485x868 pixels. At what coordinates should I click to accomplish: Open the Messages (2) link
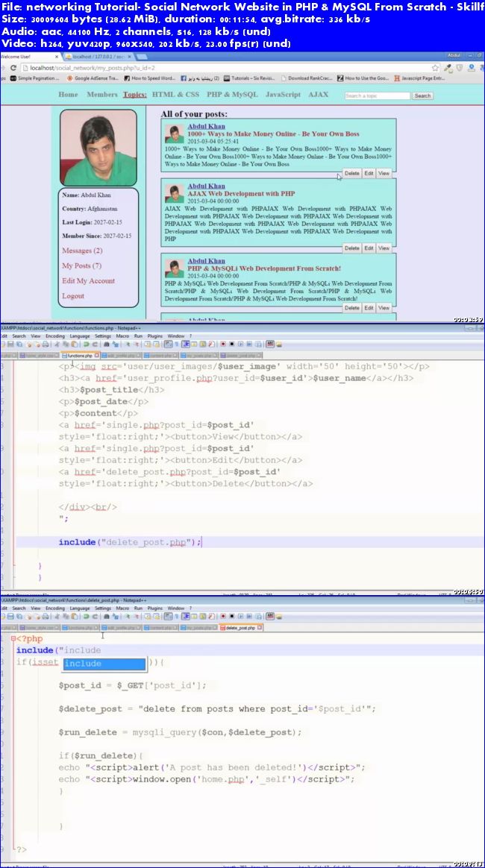coord(82,251)
